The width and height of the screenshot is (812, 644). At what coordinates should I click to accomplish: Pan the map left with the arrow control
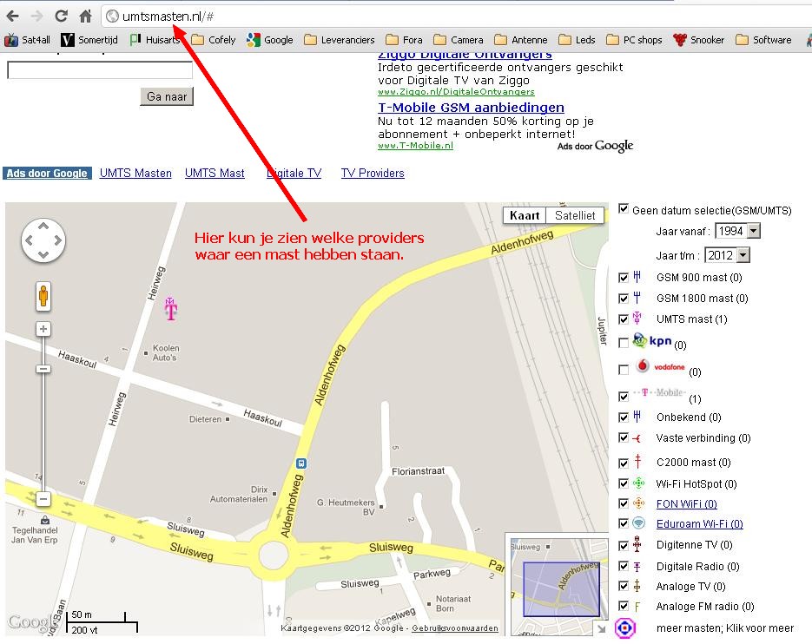29,240
